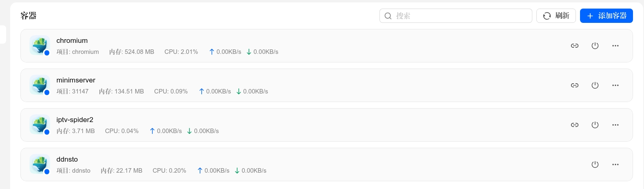Click the chromium container docker icon

40,45
